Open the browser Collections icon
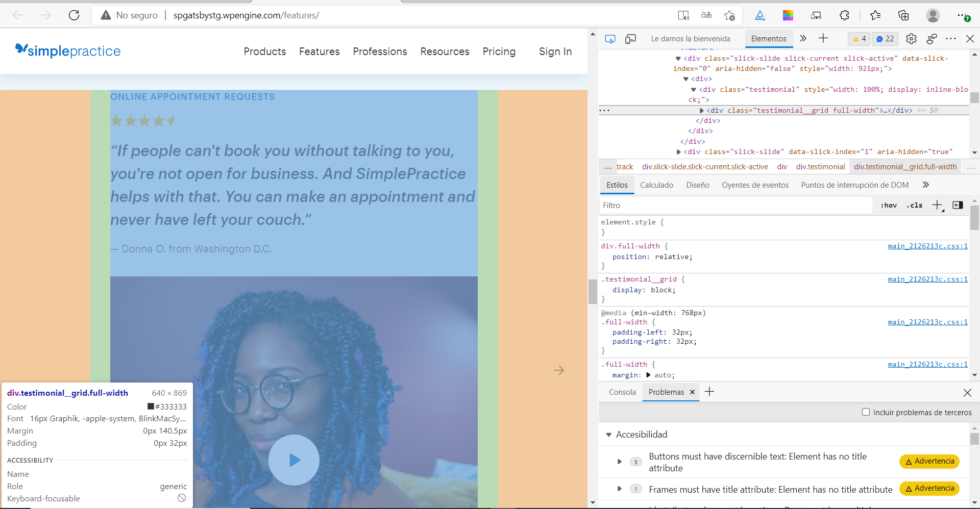The width and height of the screenshot is (980, 509). click(x=903, y=15)
